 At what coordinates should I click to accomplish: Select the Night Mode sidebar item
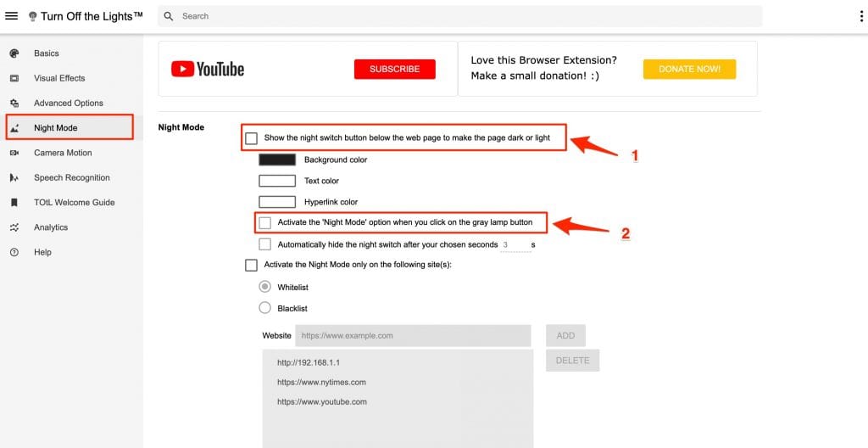click(x=71, y=127)
